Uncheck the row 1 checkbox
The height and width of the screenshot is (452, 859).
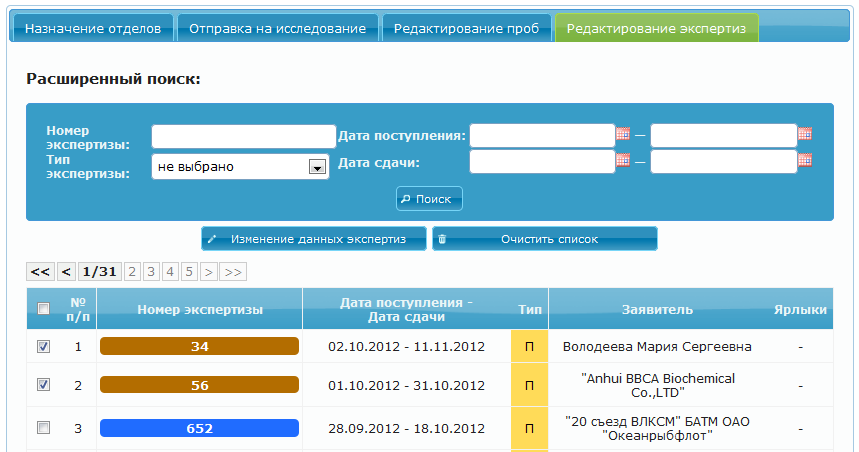click(43, 347)
